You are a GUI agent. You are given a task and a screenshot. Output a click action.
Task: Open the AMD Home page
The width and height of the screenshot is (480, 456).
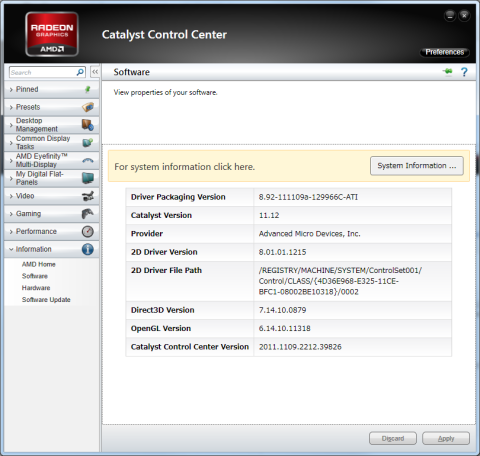tap(39, 264)
